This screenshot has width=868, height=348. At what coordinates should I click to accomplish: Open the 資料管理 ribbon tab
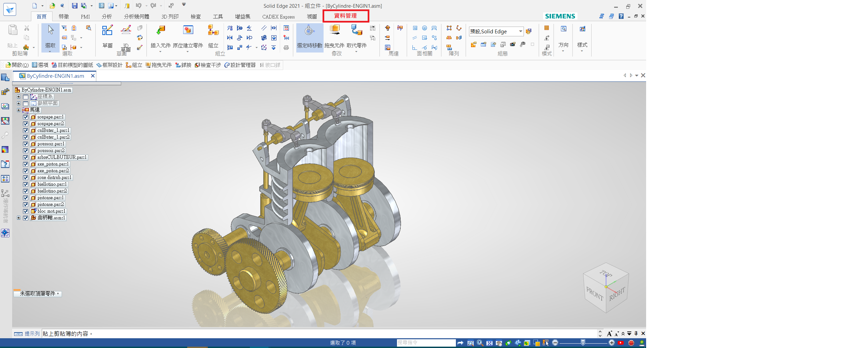click(x=345, y=16)
